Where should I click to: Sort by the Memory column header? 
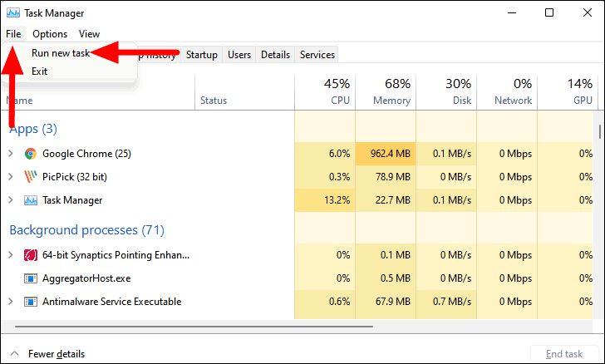tap(386, 92)
